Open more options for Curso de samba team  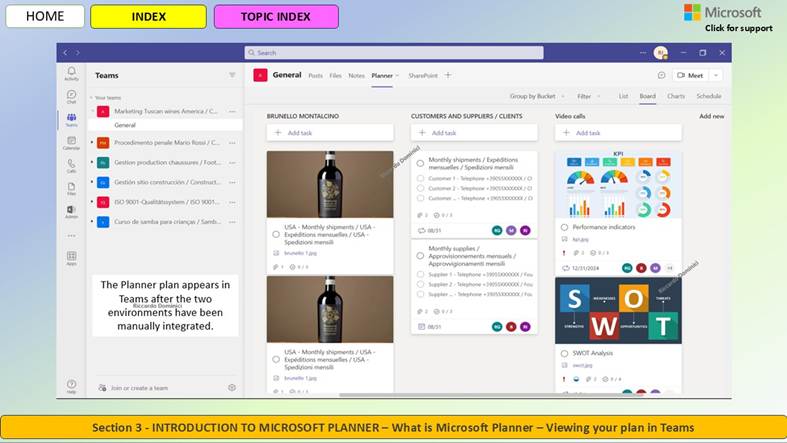232,222
